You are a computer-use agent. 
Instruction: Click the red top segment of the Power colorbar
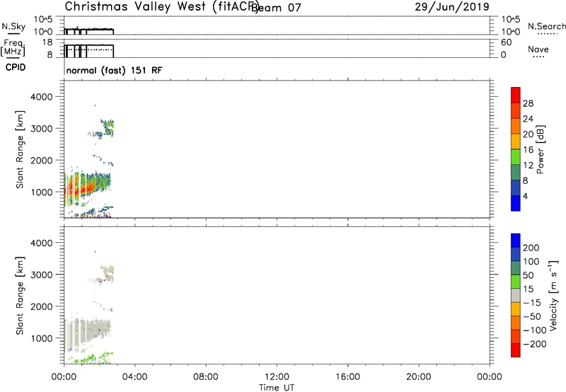point(516,95)
